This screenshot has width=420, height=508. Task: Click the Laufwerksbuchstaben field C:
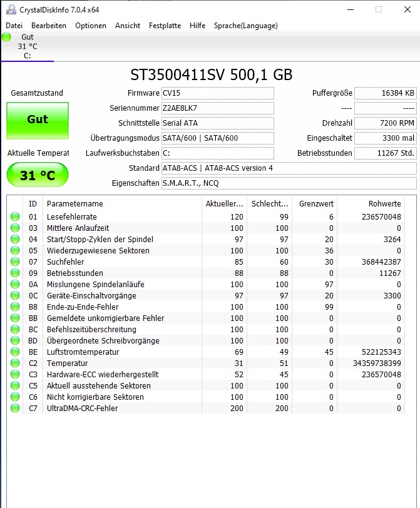click(218, 153)
